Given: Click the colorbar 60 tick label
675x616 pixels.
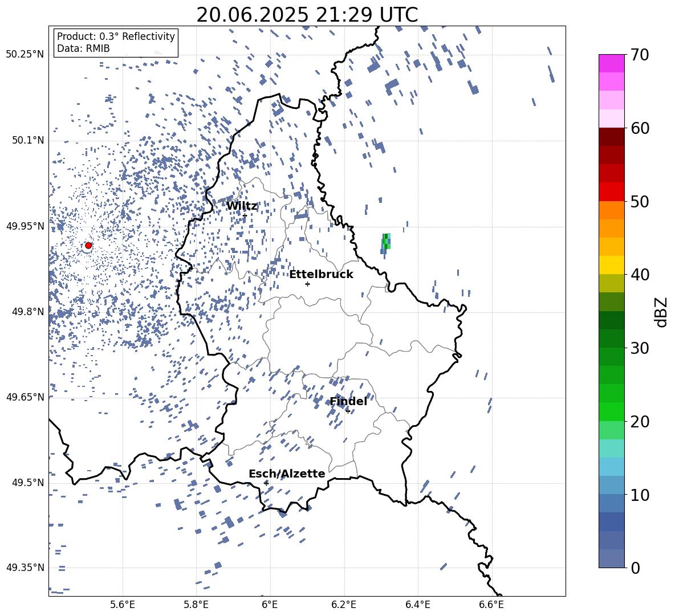Looking at the screenshot, I should click(640, 128).
